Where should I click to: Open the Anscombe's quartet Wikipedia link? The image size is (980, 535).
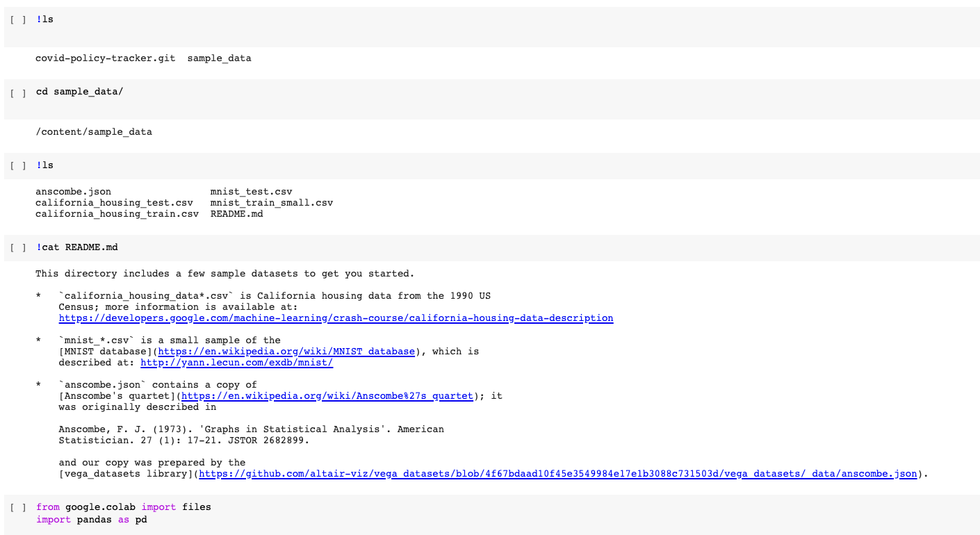[327, 396]
